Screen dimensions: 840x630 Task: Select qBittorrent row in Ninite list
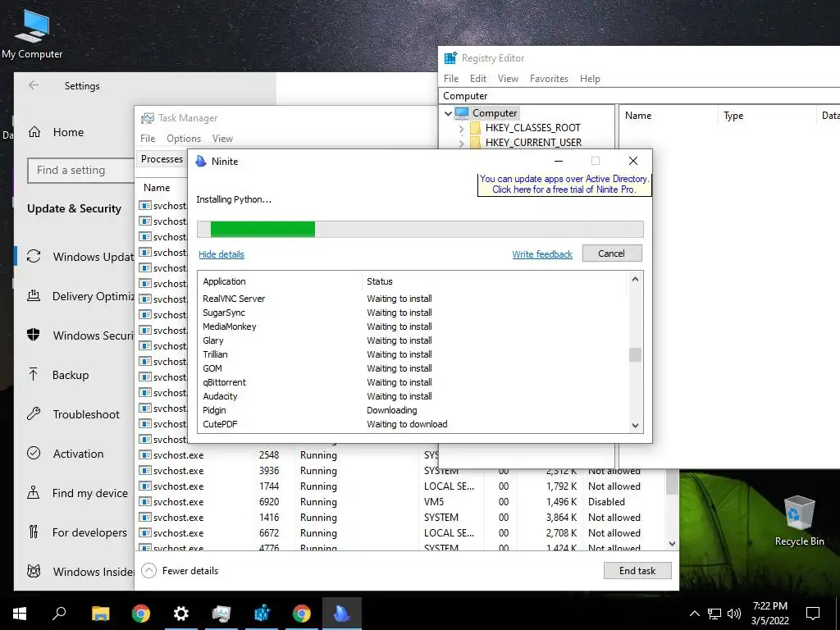click(x=412, y=382)
